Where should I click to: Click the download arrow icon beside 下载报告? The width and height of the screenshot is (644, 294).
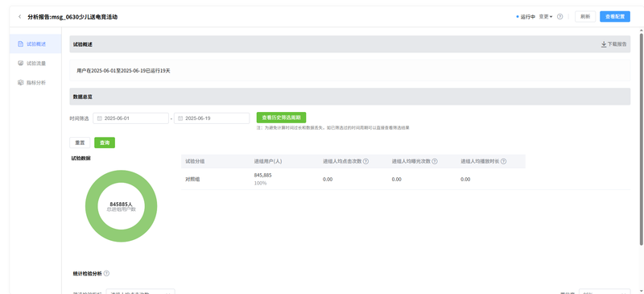click(604, 44)
